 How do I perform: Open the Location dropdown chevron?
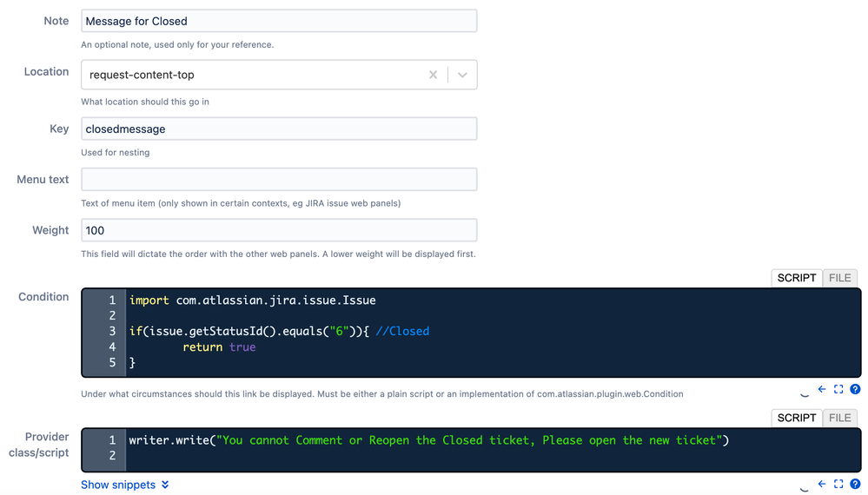(x=462, y=75)
